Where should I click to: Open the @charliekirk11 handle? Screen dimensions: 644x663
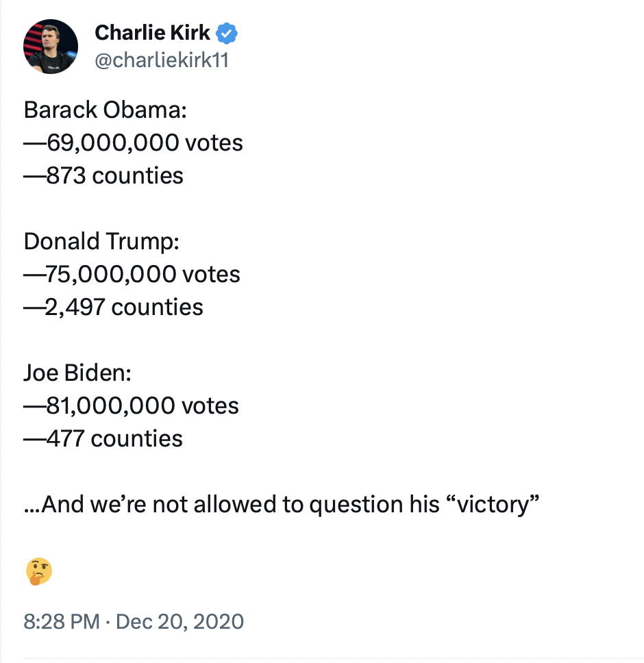point(162,60)
